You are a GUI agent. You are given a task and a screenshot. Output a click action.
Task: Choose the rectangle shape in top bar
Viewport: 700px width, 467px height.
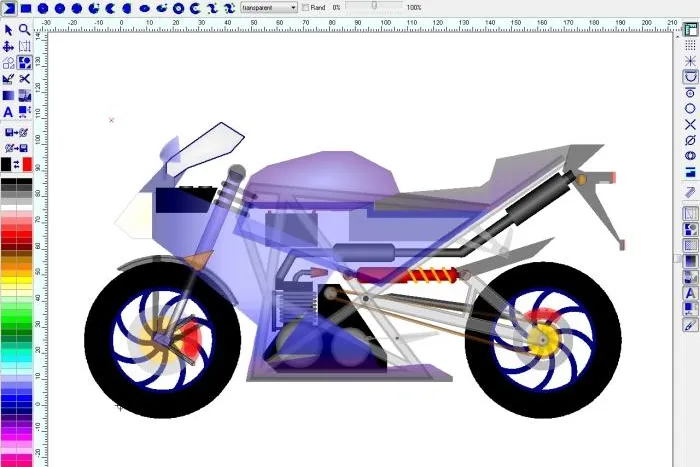[26, 8]
